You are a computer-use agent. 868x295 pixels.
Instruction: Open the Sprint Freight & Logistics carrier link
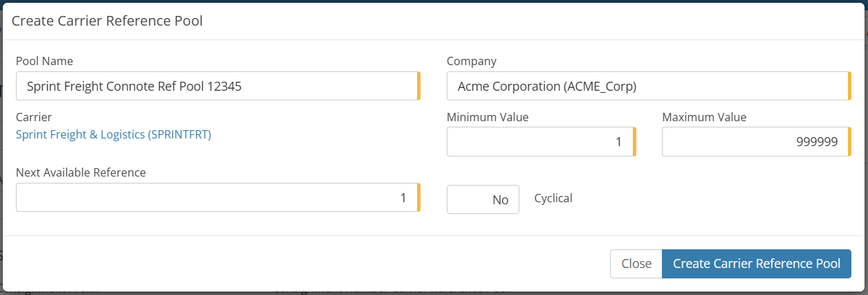113,134
